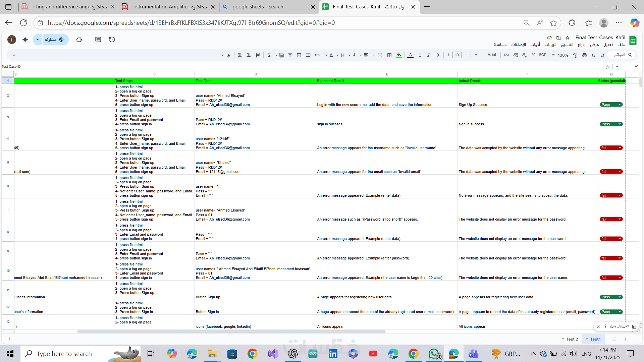644x362 pixels.
Task: Toggle italic text formatting
Action: [x=429, y=55]
